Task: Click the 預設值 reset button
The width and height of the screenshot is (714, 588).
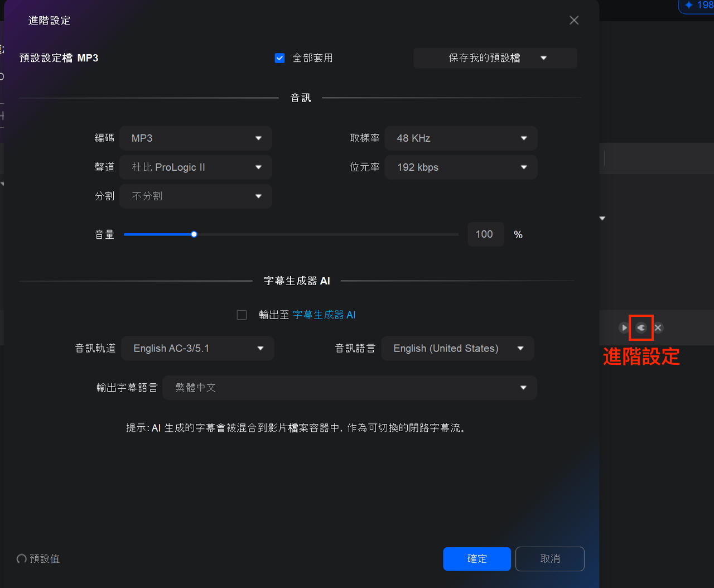Action: click(x=38, y=559)
